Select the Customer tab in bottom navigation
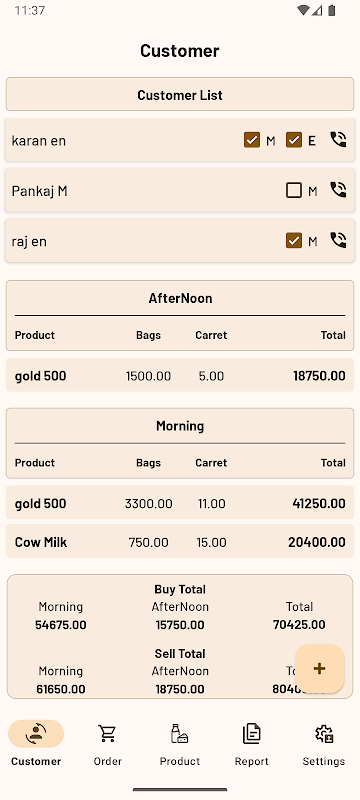Image resolution: width=360 pixels, height=800 pixels. click(36, 744)
